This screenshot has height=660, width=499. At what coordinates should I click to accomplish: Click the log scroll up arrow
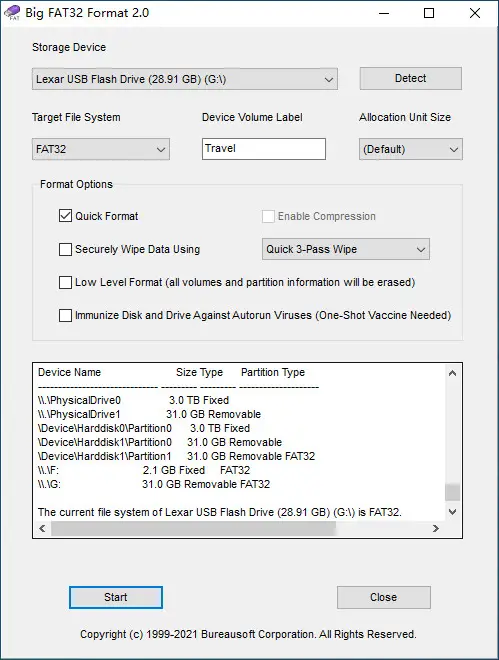(452, 373)
